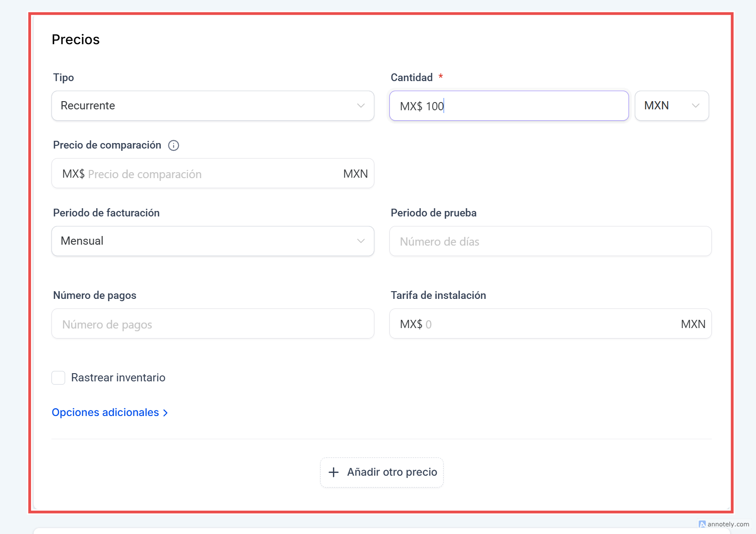Click the annotely.com logo icon
Image resolution: width=756 pixels, height=534 pixels.
point(702,524)
